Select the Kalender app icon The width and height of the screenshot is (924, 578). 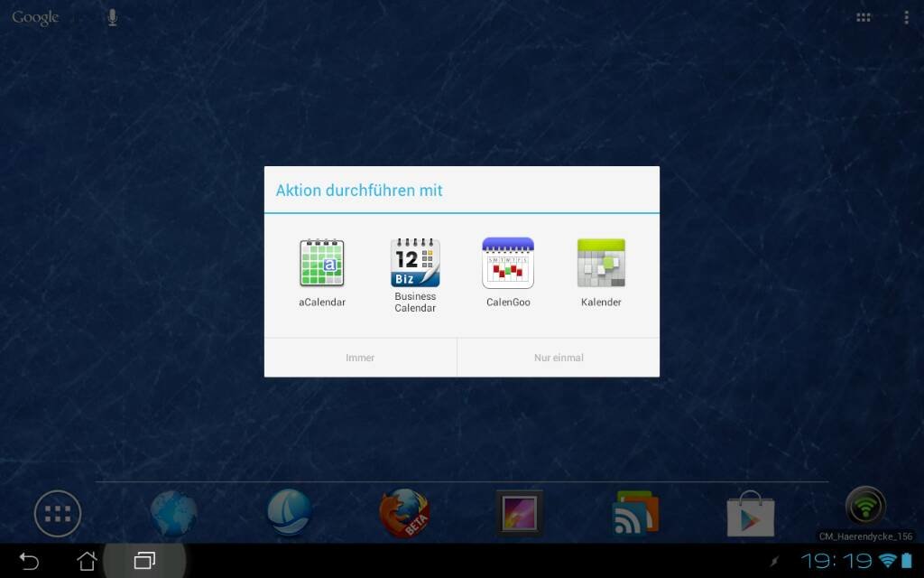[x=601, y=273]
